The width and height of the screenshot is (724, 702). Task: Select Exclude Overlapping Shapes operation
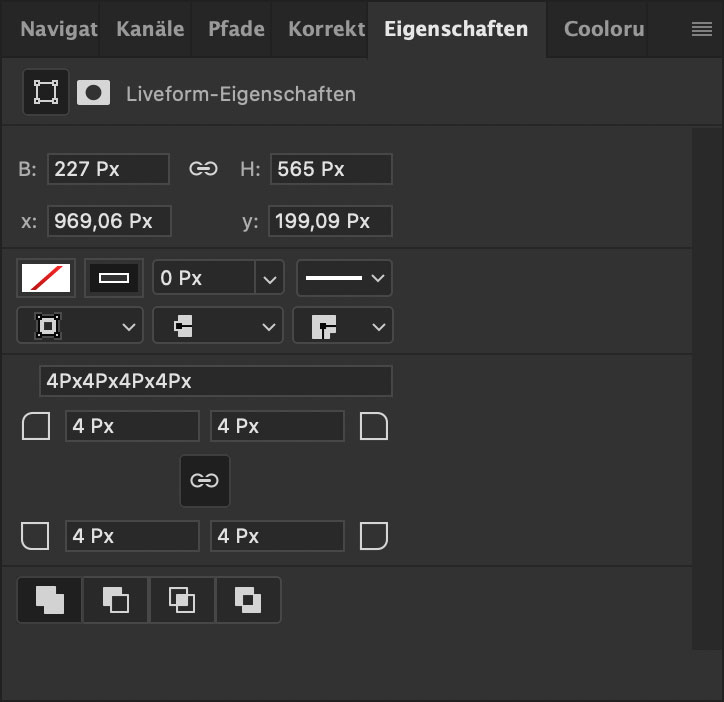click(248, 600)
